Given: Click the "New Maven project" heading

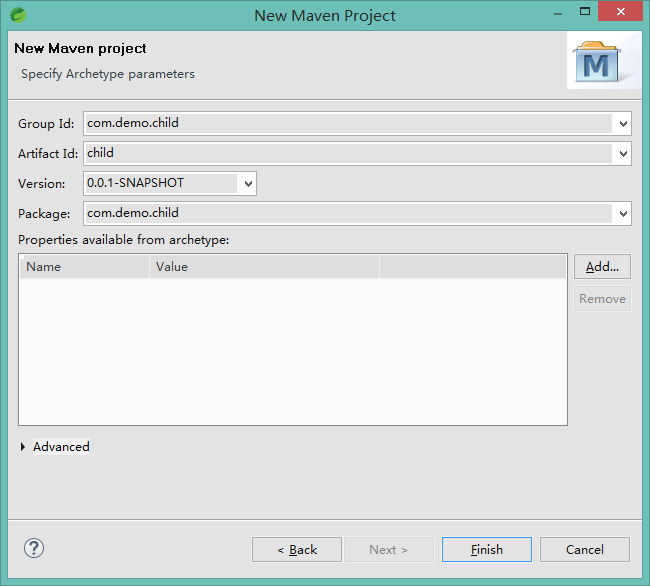Looking at the screenshot, I should (x=80, y=48).
